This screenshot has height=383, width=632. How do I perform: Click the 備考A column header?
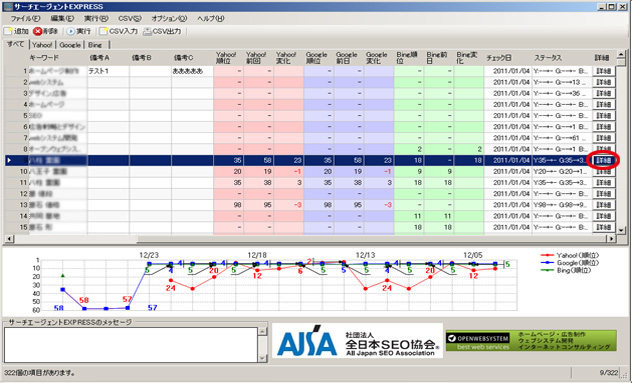[x=108, y=58]
